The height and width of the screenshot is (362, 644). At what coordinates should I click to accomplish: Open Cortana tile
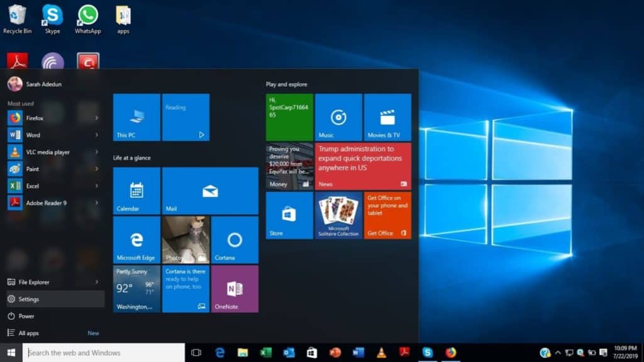(x=235, y=240)
